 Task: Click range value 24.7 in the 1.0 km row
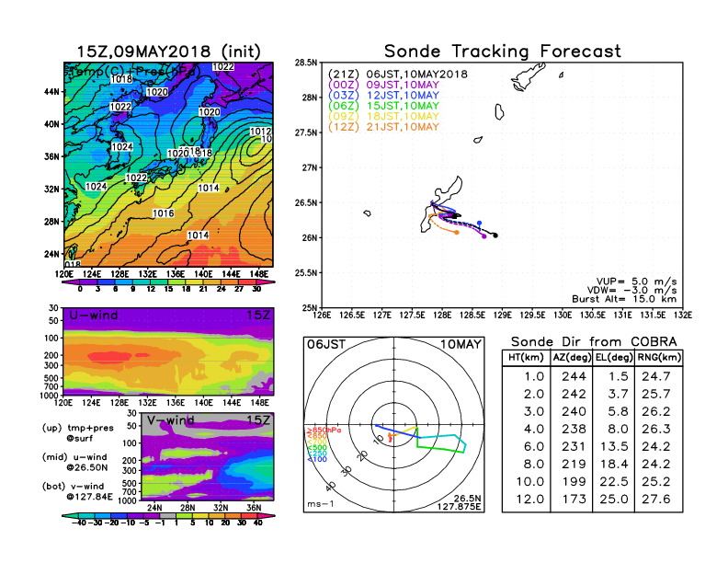tap(656, 376)
